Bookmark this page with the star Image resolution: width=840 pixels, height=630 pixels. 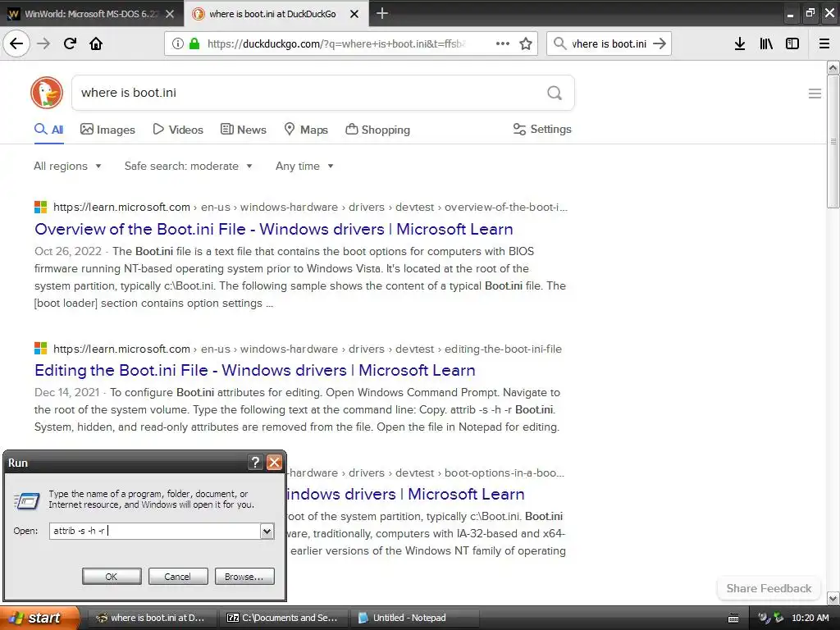(526, 43)
